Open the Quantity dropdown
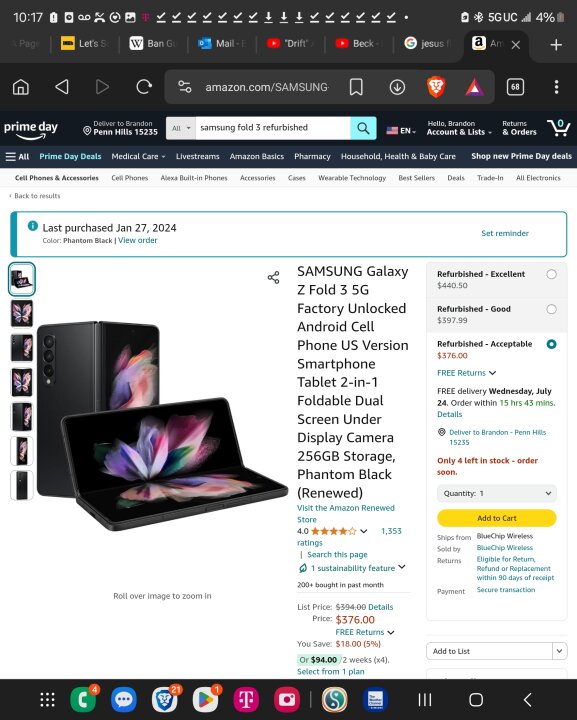Viewport: 577px width, 720px height. pyautogui.click(x=497, y=493)
